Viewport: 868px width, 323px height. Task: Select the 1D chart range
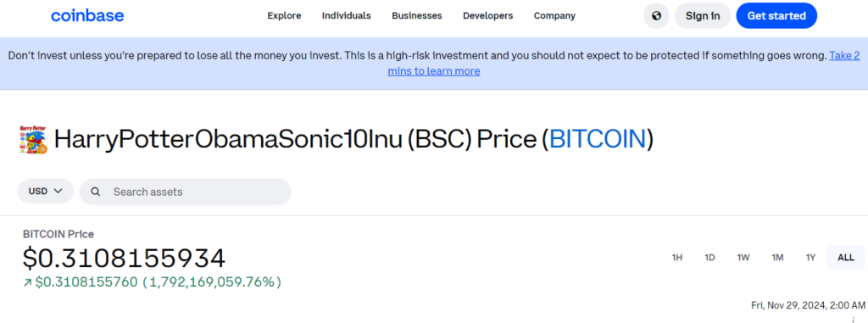coord(709,258)
